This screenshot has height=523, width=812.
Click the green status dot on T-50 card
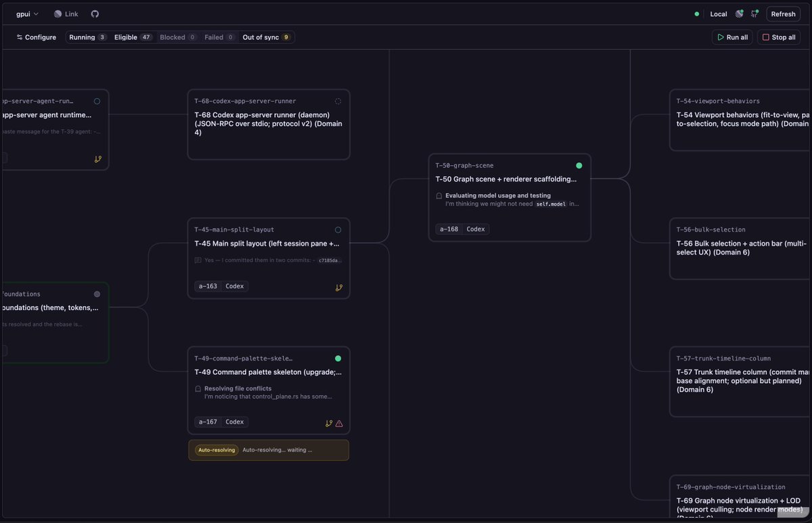[579, 165]
